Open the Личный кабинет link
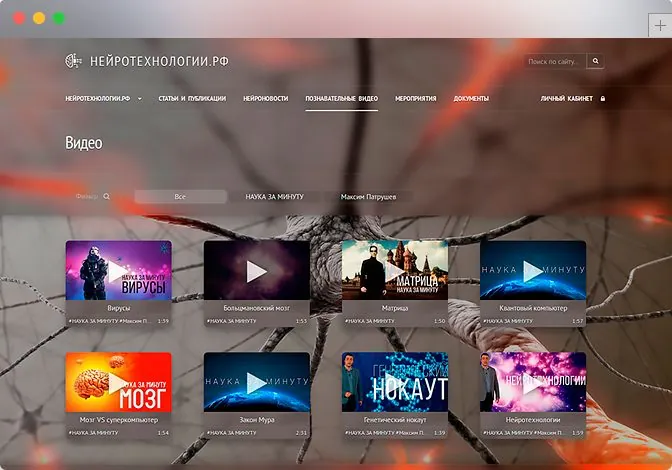672x470 pixels. pyautogui.click(x=567, y=99)
